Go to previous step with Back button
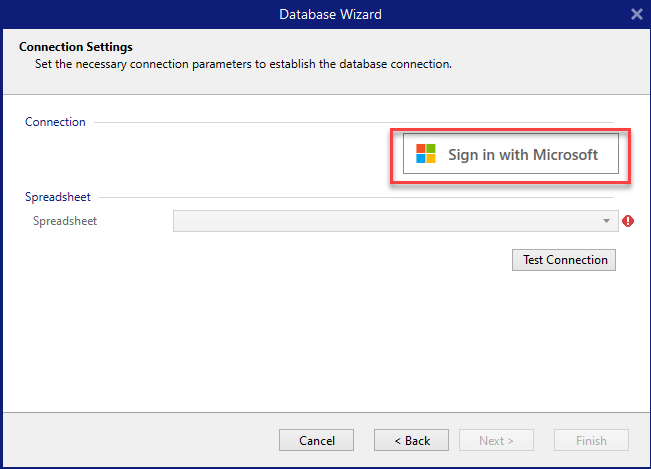The height and width of the screenshot is (469, 651). (411, 441)
